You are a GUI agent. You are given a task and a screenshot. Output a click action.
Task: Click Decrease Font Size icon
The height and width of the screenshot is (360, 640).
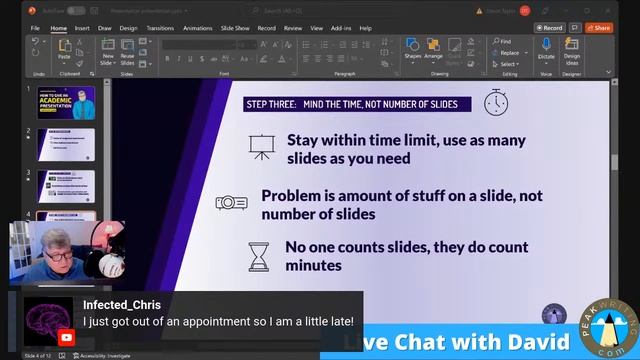[276, 44]
